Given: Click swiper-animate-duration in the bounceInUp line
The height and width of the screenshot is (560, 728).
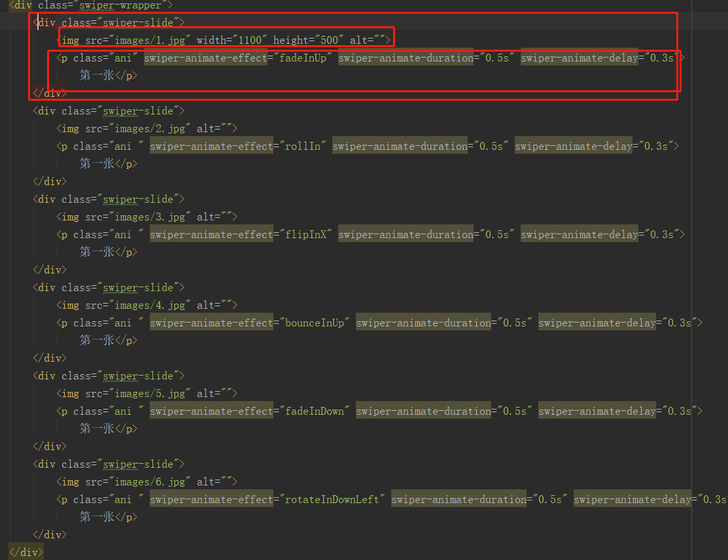Looking at the screenshot, I should tap(423, 323).
